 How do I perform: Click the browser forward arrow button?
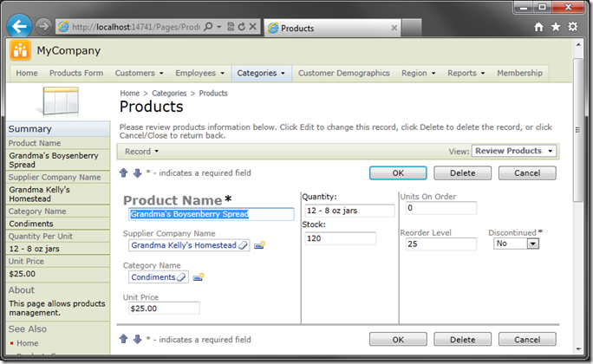(43, 27)
